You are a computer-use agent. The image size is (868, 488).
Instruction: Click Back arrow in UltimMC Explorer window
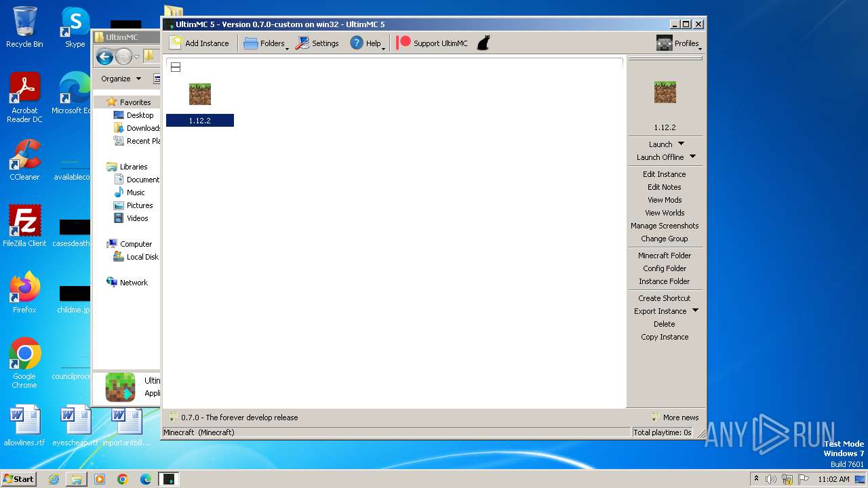click(x=104, y=57)
